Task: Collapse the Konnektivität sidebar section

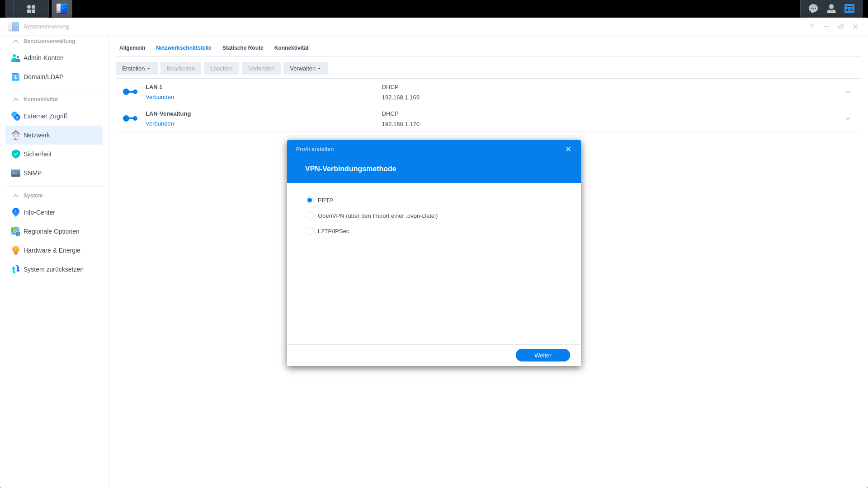Action: 16,99
